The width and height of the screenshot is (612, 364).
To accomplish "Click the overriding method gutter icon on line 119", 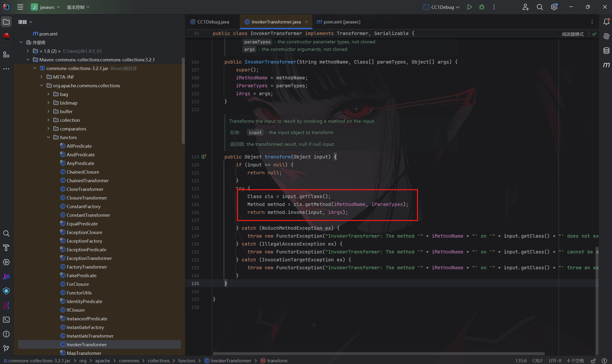I will 204,157.
